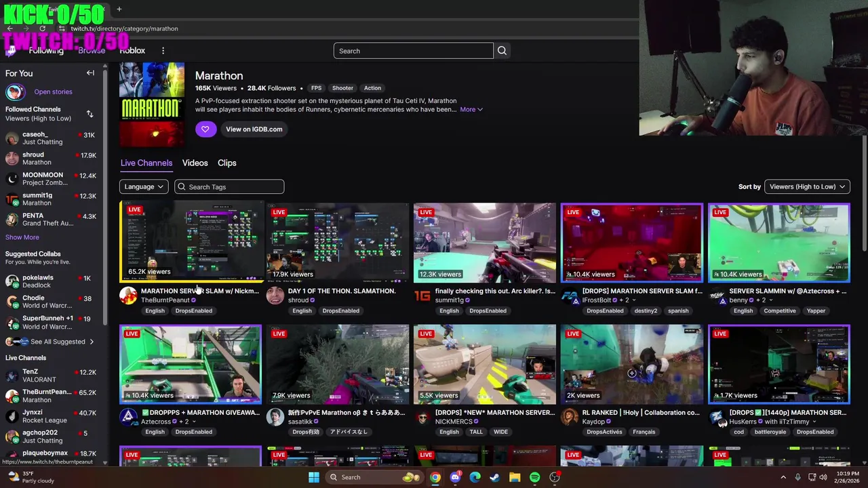
Task: Click in the Twitch Search field
Action: click(414, 51)
